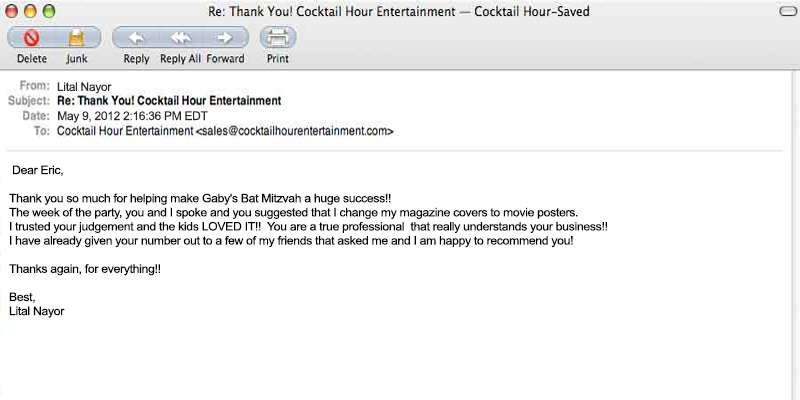Reply to sender with the single-arrow Reply icon
800x400 pixels.
tap(136, 38)
